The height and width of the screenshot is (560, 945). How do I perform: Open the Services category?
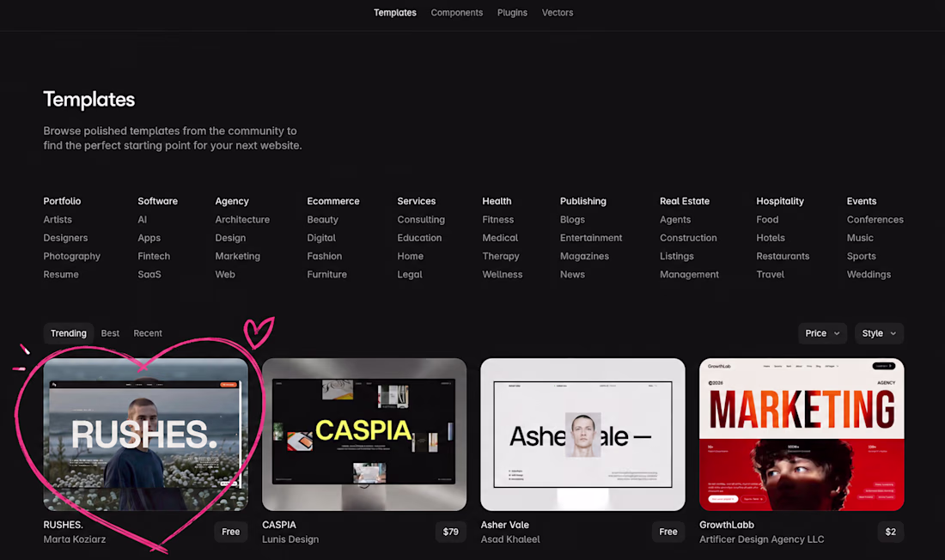click(x=417, y=201)
